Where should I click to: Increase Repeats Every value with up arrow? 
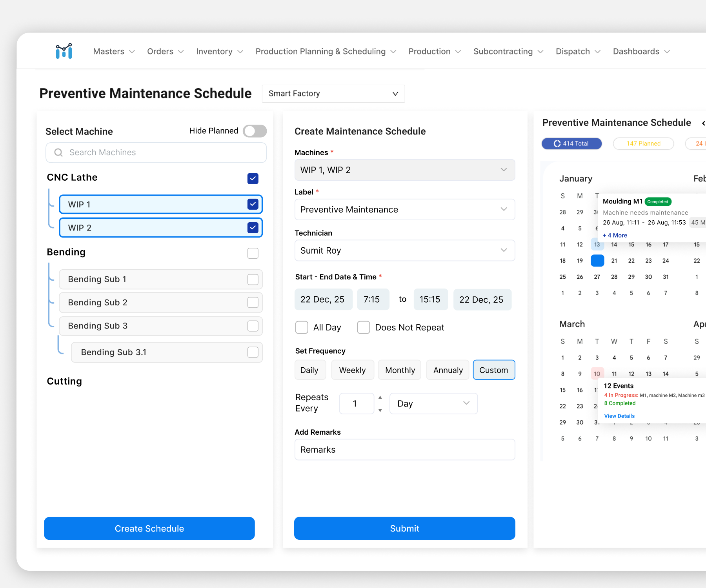pyautogui.click(x=380, y=397)
